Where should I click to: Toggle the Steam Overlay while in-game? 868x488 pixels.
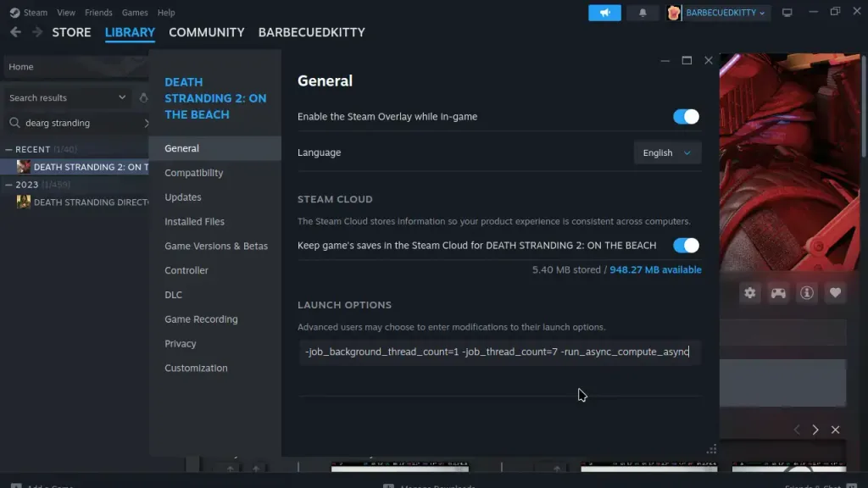(x=685, y=116)
